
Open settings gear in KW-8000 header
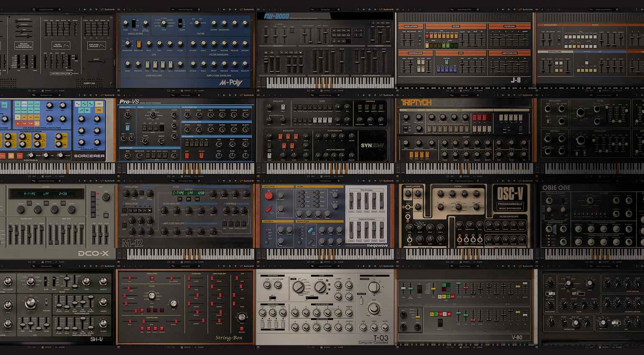point(369,9)
